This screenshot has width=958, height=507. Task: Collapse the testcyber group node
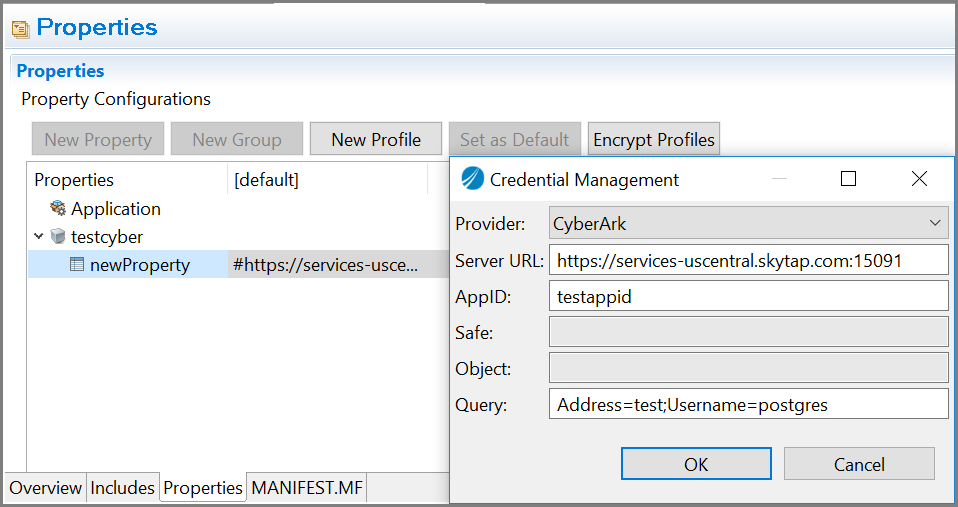[39, 237]
